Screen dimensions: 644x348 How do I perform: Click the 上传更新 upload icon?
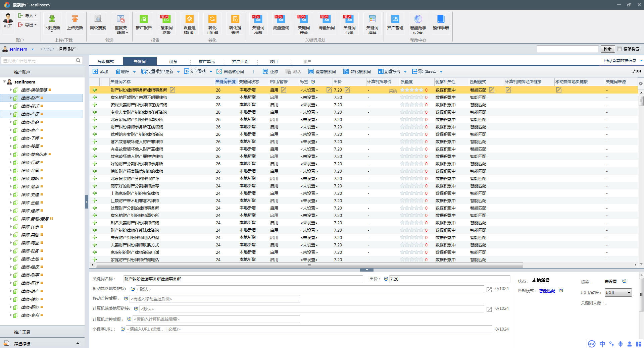pos(75,19)
